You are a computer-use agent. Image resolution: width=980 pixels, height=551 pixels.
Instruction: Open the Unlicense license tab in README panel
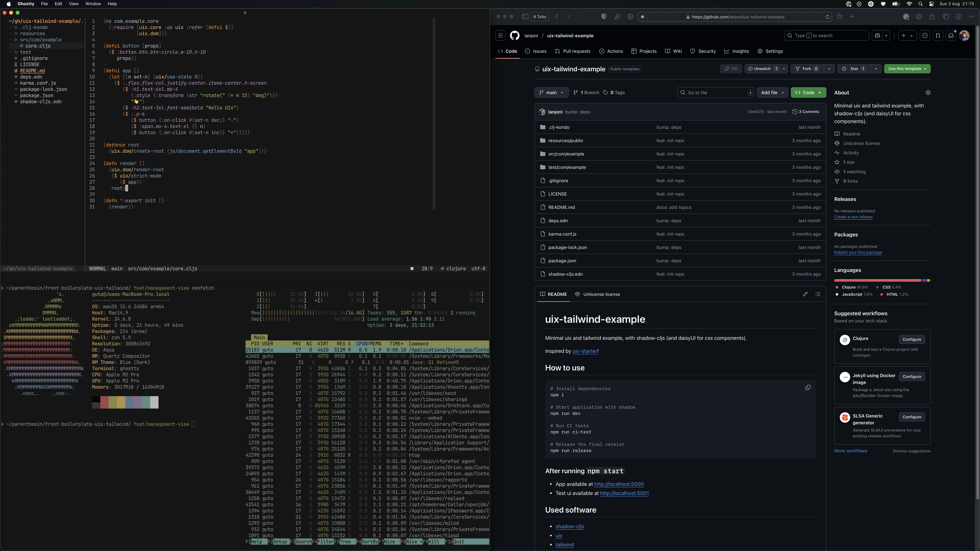tap(597, 294)
